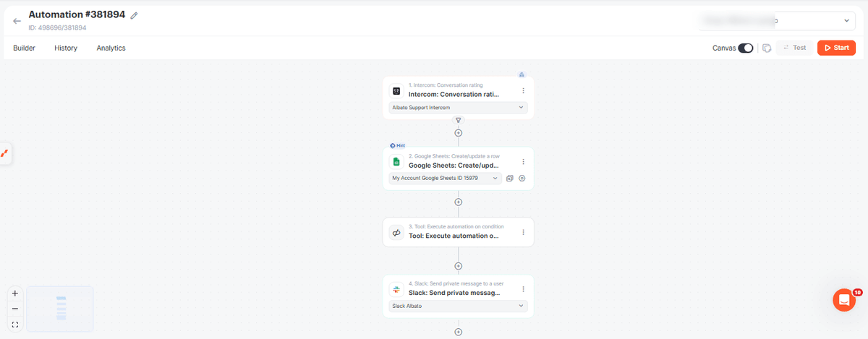Add a step after the Tool step

point(458,266)
